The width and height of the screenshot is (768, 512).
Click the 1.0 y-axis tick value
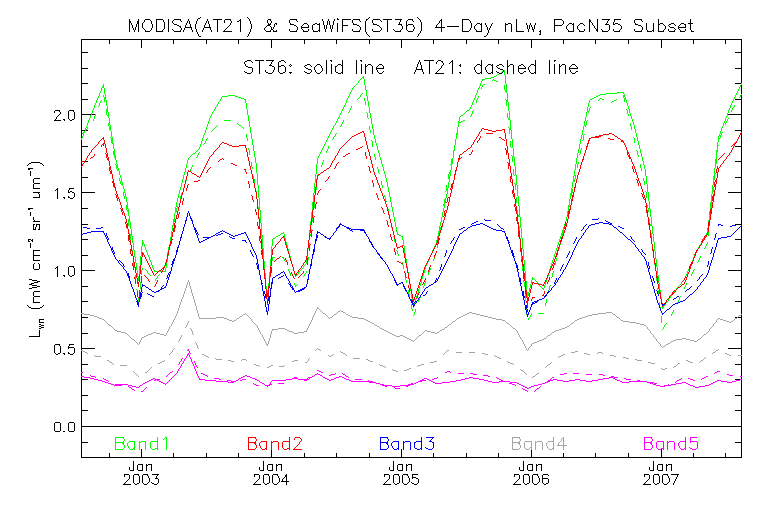[x=64, y=271]
